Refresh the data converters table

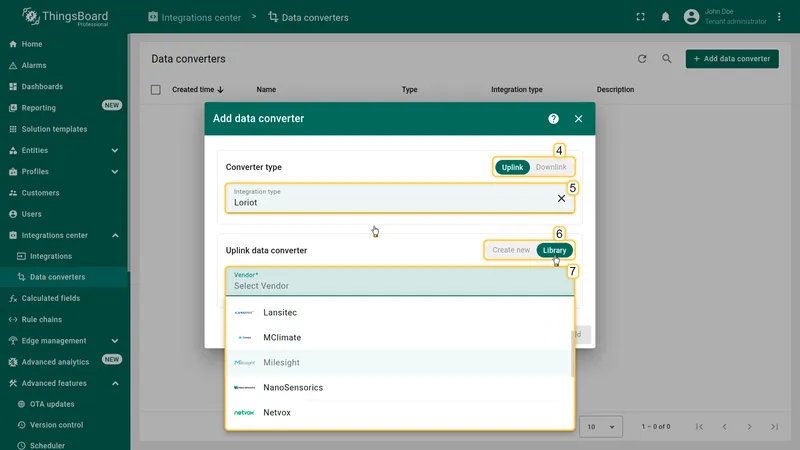642,59
